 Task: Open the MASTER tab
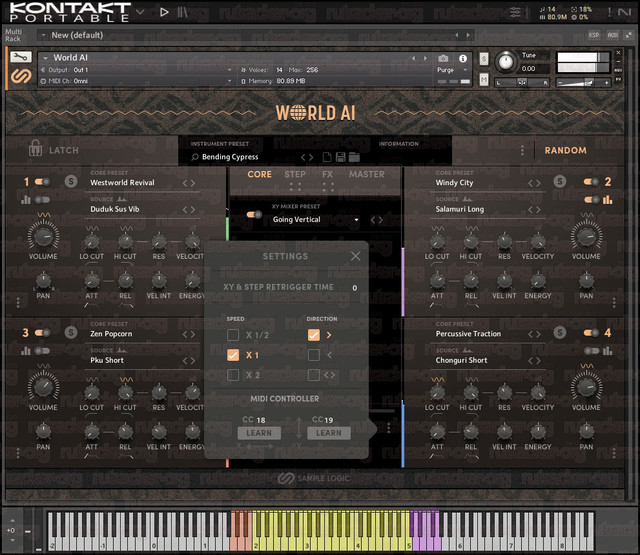click(367, 174)
